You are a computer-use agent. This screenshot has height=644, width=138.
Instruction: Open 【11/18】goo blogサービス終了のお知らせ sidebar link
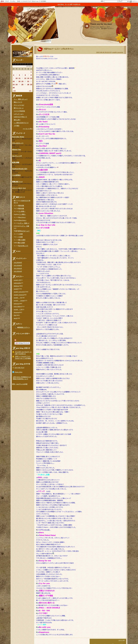click(x=23, y=353)
